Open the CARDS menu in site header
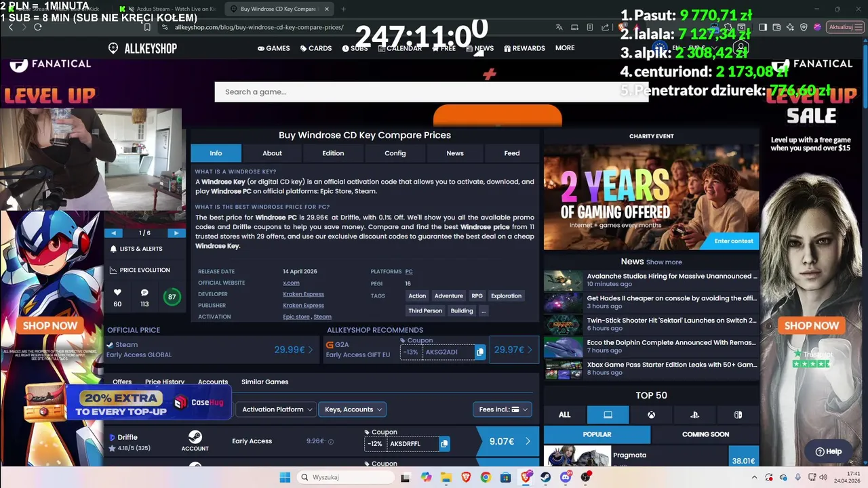868x488 pixels. click(x=315, y=48)
